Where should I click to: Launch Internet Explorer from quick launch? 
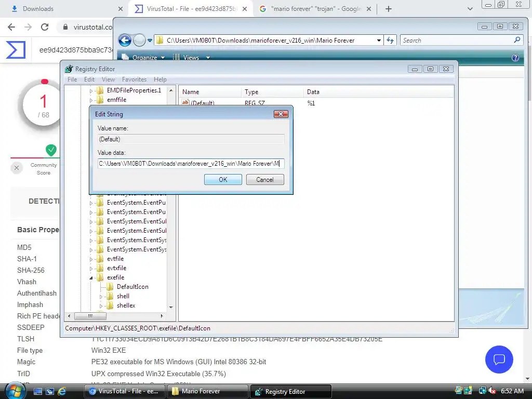click(x=62, y=392)
